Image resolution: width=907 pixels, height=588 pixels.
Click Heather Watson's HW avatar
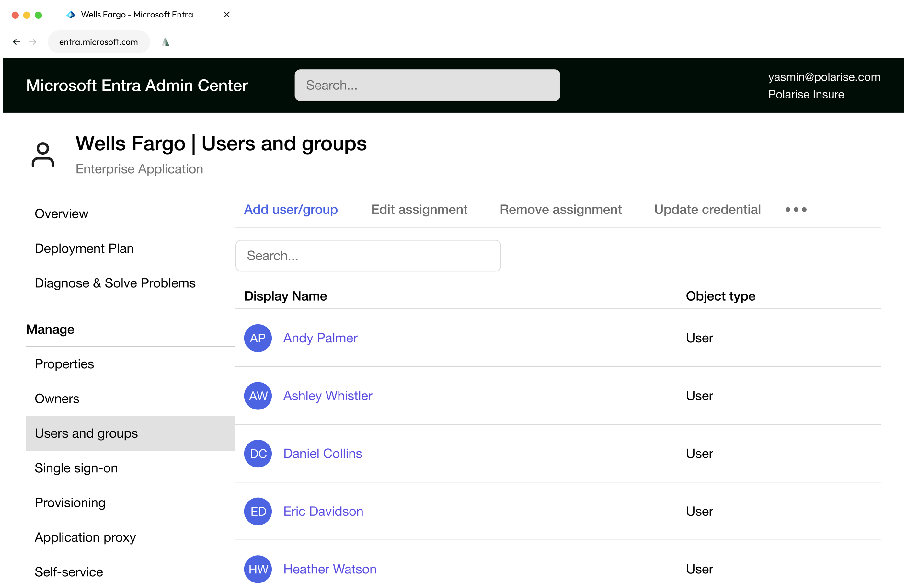coord(258,569)
